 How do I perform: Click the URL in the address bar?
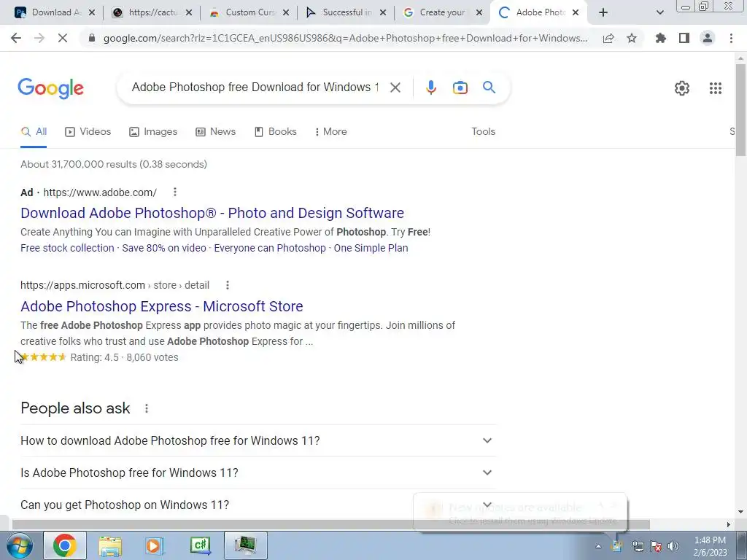click(345, 38)
